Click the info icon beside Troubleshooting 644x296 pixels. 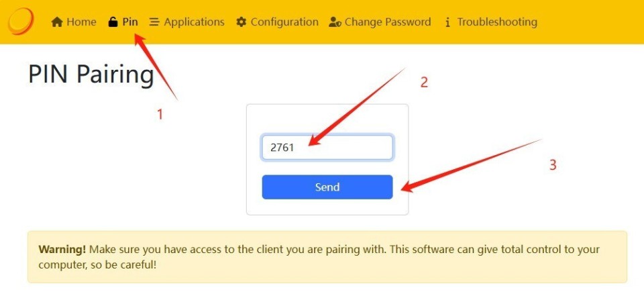(447, 22)
